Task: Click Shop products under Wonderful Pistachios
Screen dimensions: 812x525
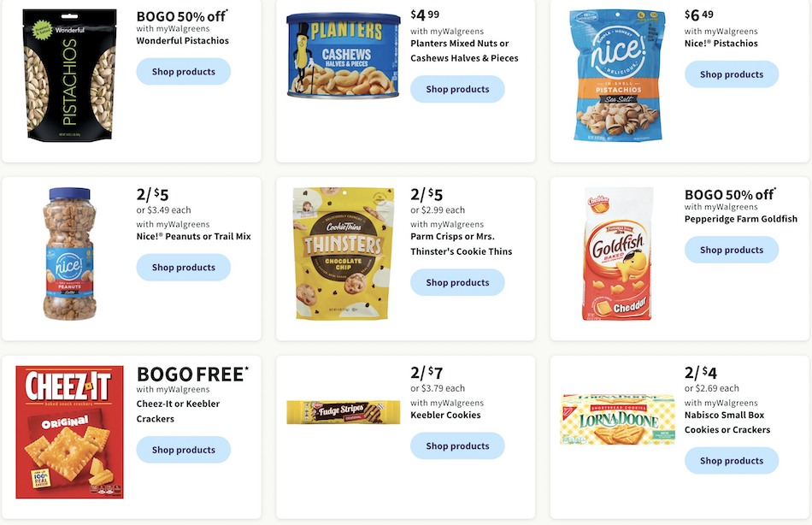Action: [183, 72]
